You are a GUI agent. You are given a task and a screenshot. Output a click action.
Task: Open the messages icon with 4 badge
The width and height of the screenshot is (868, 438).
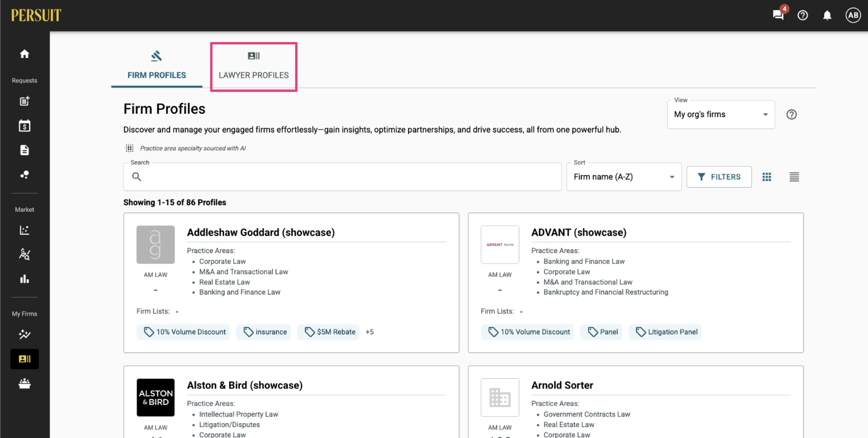click(x=779, y=15)
